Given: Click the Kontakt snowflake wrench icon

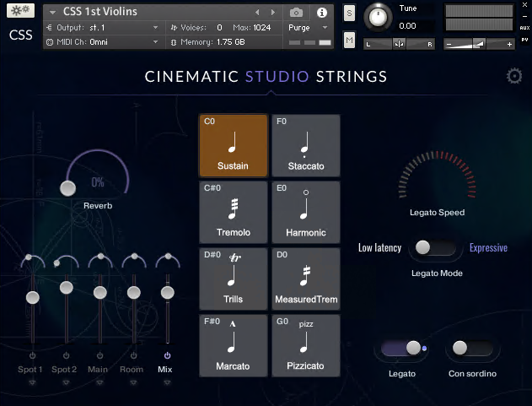Looking at the screenshot, I should (20, 10).
